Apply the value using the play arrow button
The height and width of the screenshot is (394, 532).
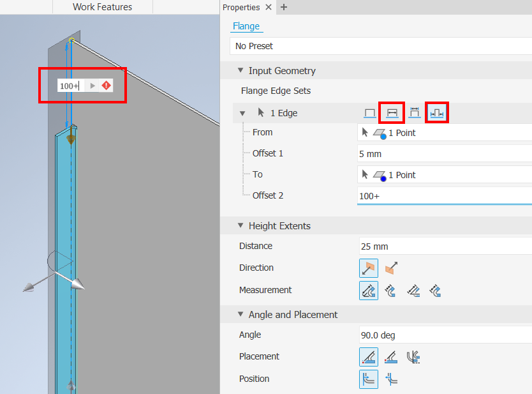91,85
